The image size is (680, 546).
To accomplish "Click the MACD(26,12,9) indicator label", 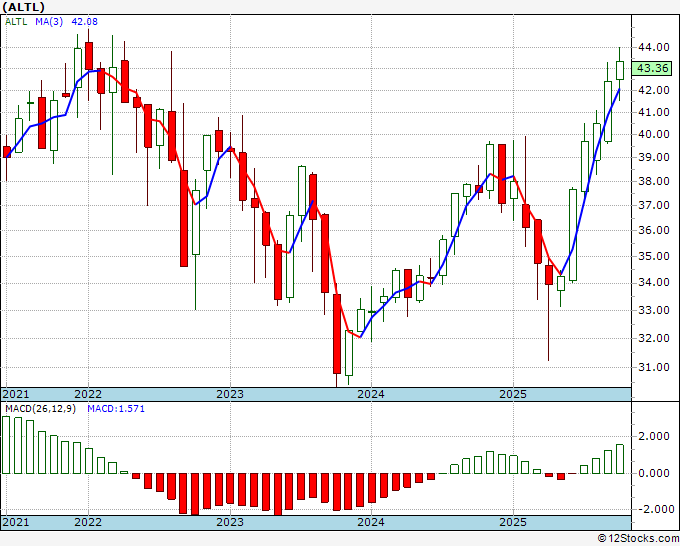I will (x=40, y=409).
